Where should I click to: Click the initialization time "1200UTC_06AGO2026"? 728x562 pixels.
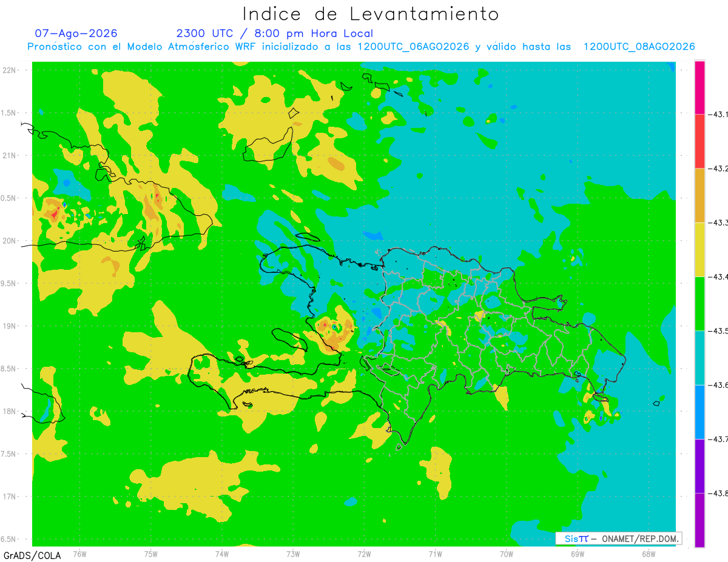pos(413,47)
